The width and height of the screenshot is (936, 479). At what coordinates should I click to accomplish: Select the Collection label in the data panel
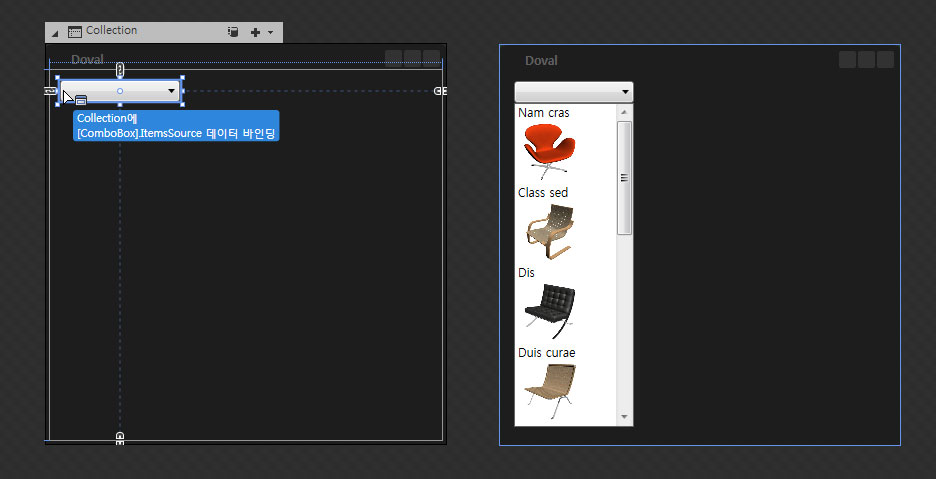click(x=112, y=30)
